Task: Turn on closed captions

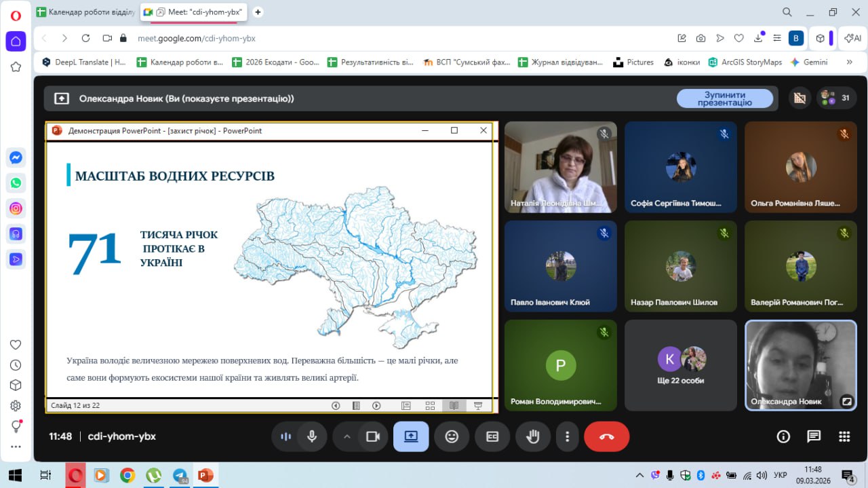Action: click(x=492, y=436)
